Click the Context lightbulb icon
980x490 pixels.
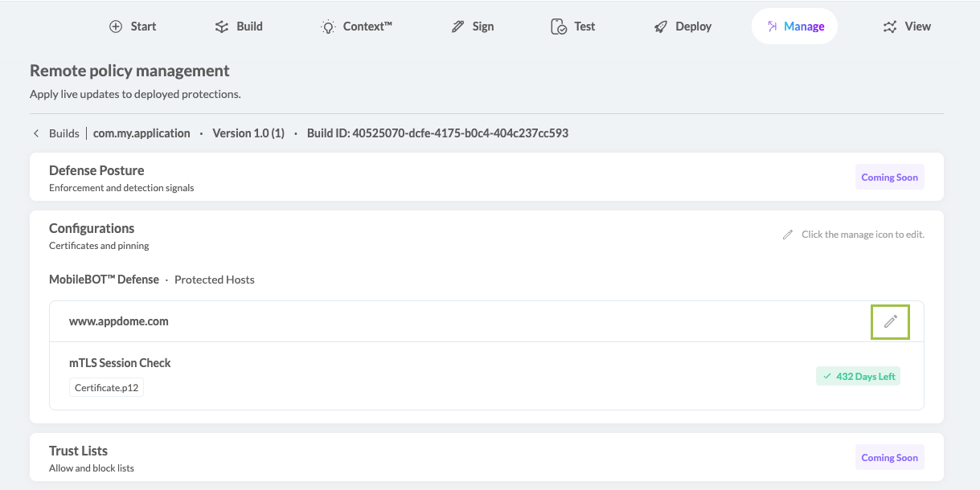tap(328, 27)
